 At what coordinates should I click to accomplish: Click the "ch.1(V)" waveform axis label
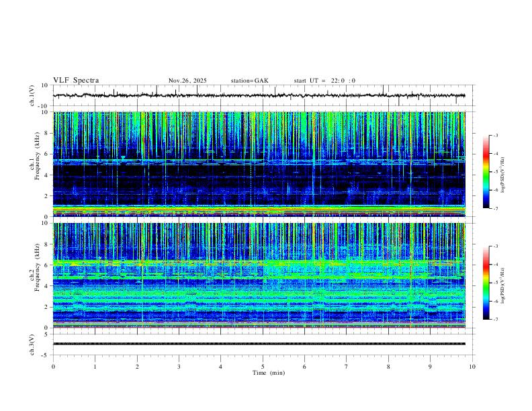click(32, 95)
